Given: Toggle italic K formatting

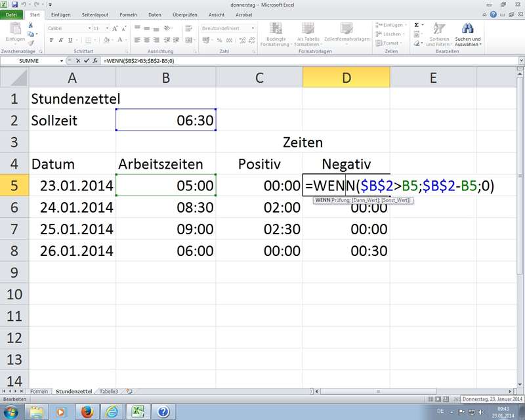Looking at the screenshot, I should coord(60,40).
